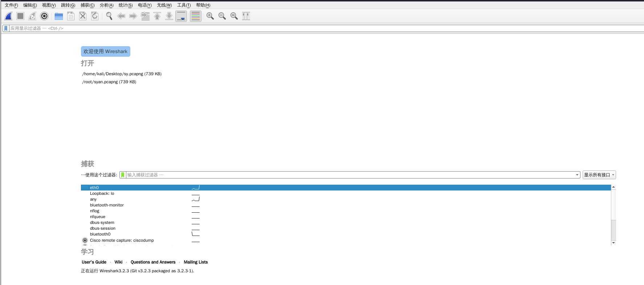Expand the capture filter history dropdown

point(577,175)
